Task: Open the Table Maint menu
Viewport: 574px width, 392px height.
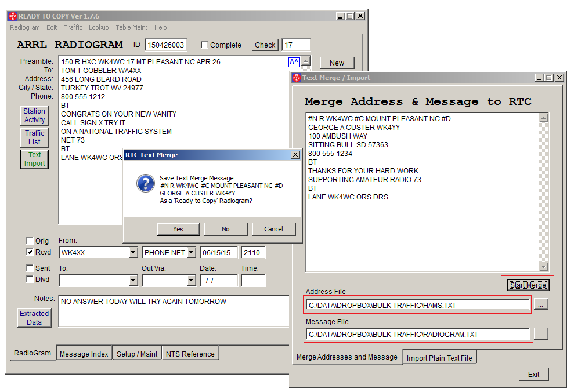Action: pos(132,27)
